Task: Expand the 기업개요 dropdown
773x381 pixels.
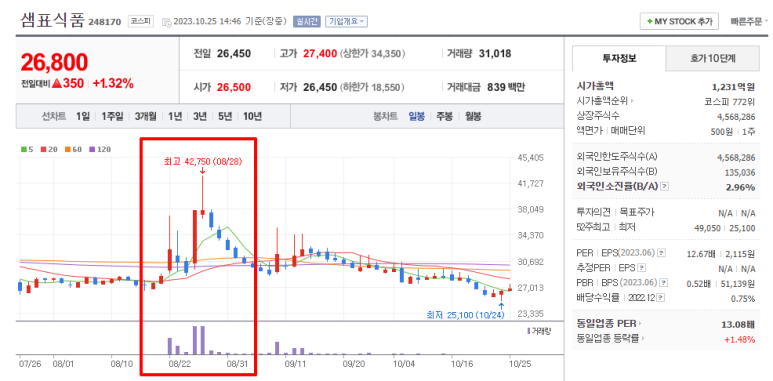Action: (346, 21)
